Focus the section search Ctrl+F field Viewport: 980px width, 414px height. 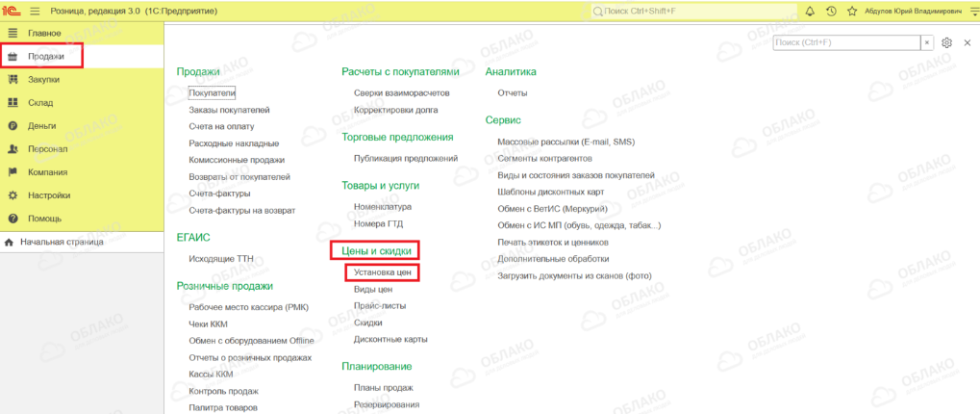coord(847,42)
